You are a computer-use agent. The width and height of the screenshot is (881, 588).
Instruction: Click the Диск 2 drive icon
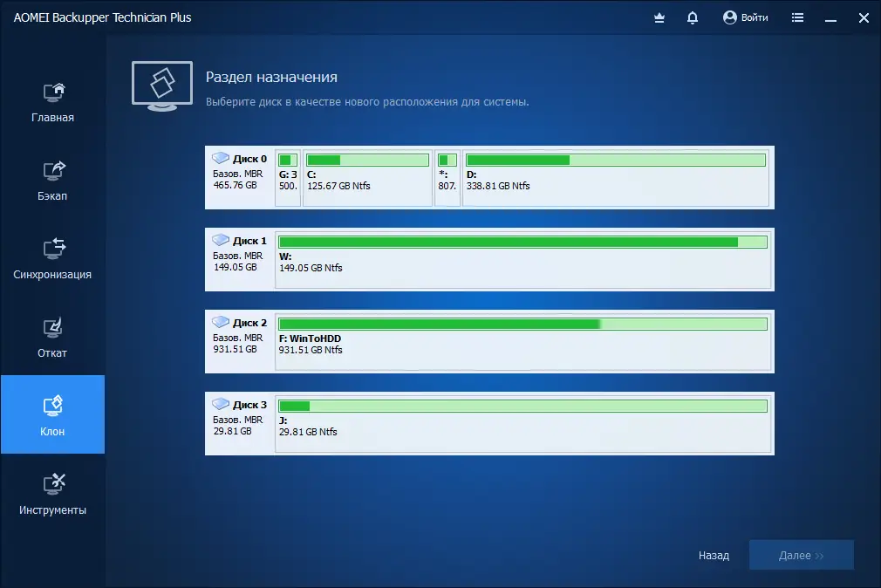[x=220, y=322]
